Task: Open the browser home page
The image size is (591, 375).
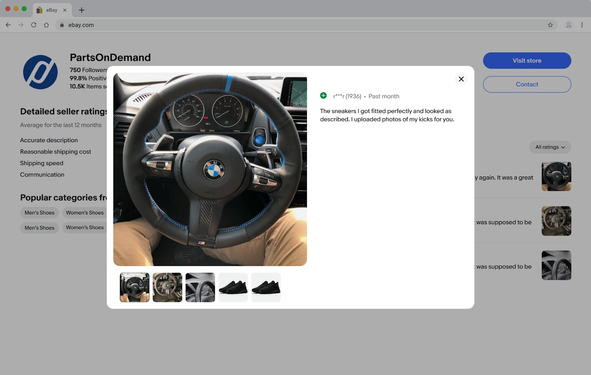Action: point(46,25)
